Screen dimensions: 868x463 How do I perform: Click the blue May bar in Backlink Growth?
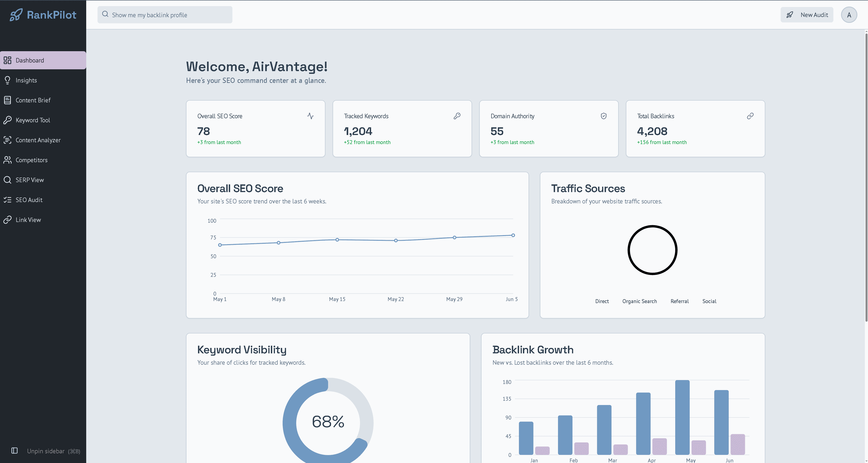682,417
